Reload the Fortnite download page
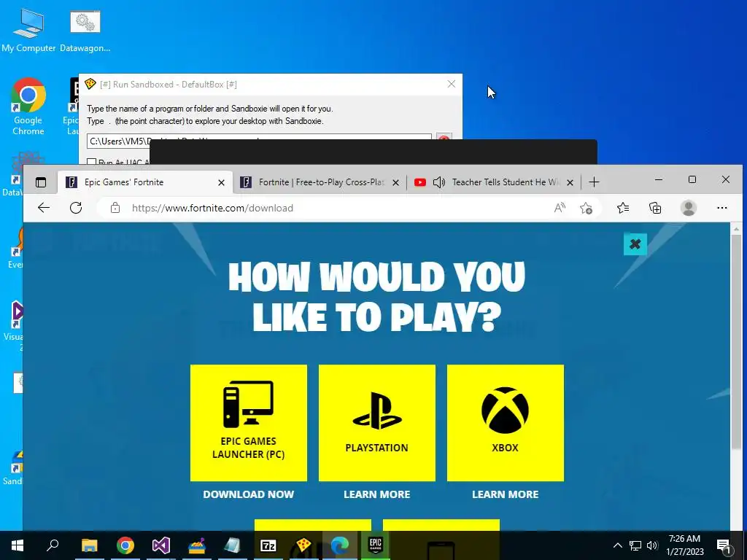This screenshot has width=747, height=560. pyautogui.click(x=76, y=208)
